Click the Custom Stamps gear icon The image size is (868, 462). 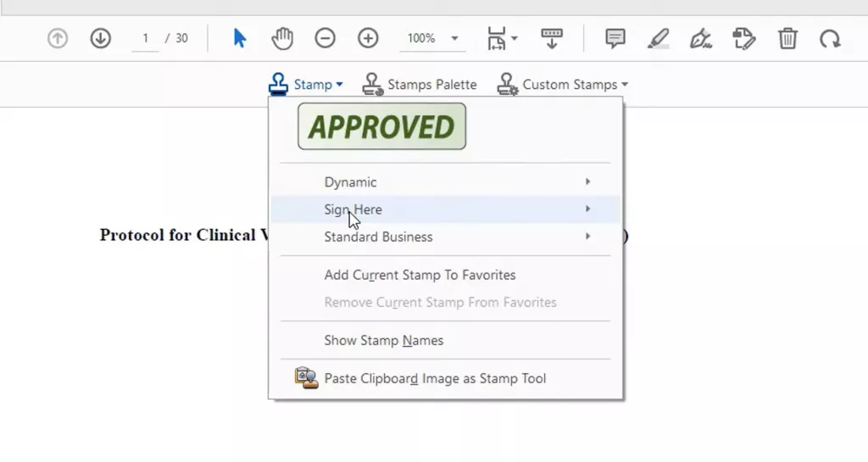(508, 84)
